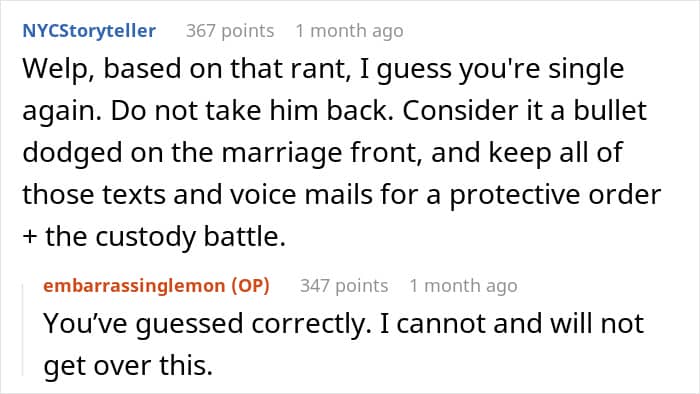Click the words 'texts and voice mails'
The height and width of the screenshot is (394, 700).
coord(237,195)
